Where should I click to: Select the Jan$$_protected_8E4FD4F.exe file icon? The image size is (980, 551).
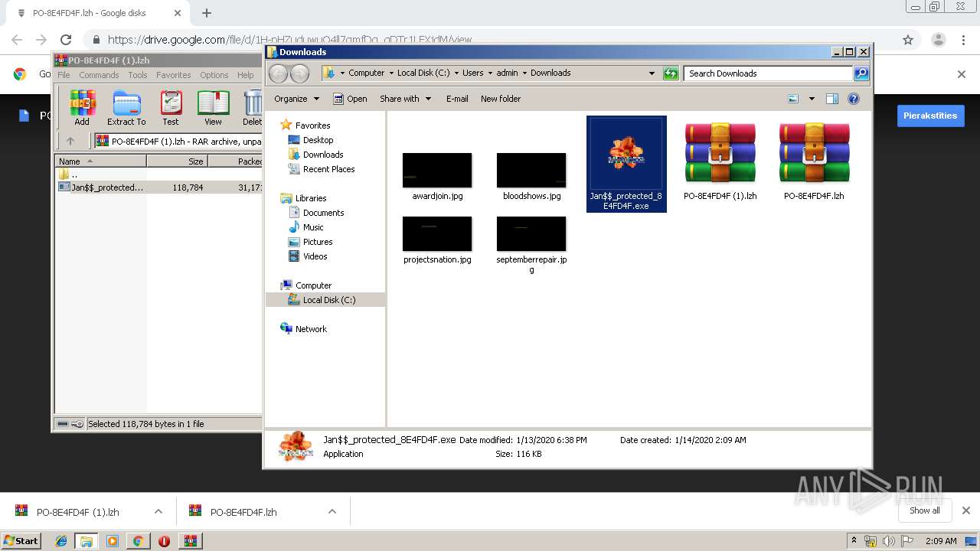(626, 155)
